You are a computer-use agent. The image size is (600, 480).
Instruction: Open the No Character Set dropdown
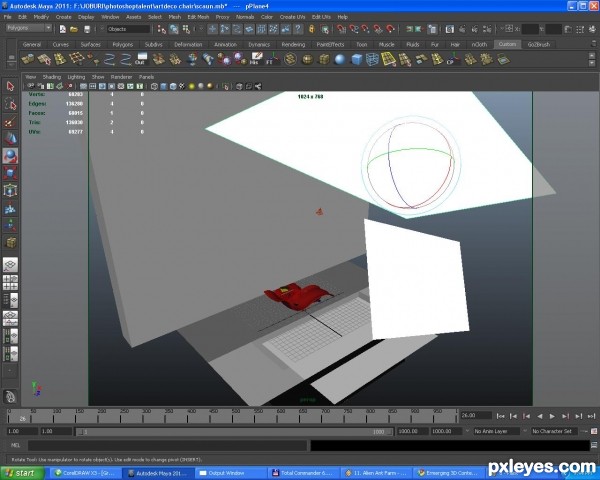click(x=554, y=431)
